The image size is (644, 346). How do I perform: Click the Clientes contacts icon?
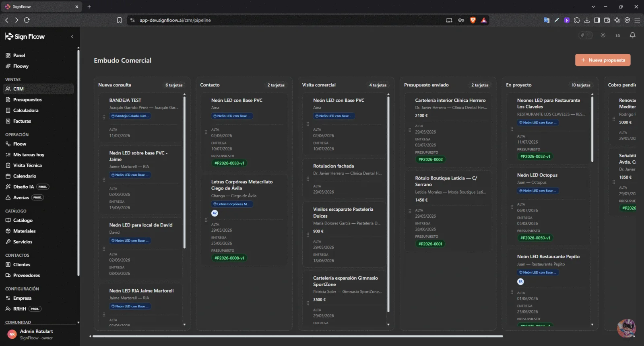(8, 265)
